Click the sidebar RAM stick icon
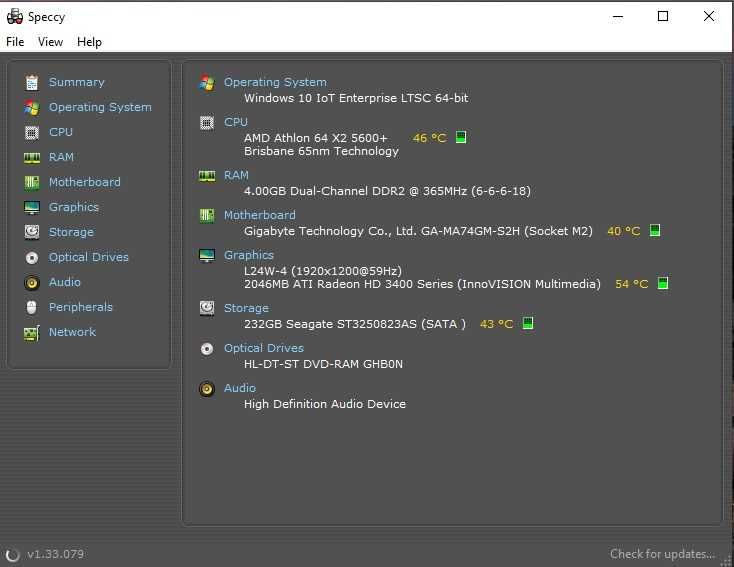The width and height of the screenshot is (734, 567). [32, 158]
